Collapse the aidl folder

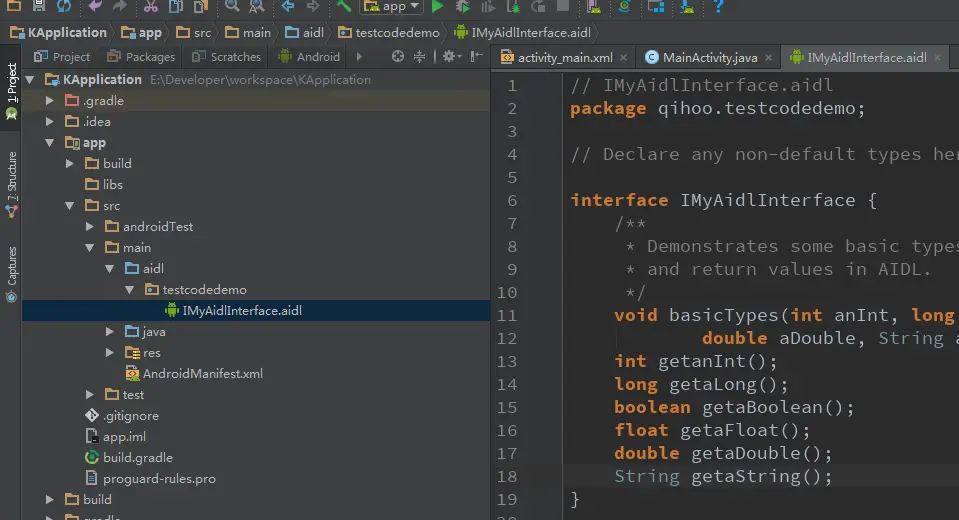click(x=110, y=269)
